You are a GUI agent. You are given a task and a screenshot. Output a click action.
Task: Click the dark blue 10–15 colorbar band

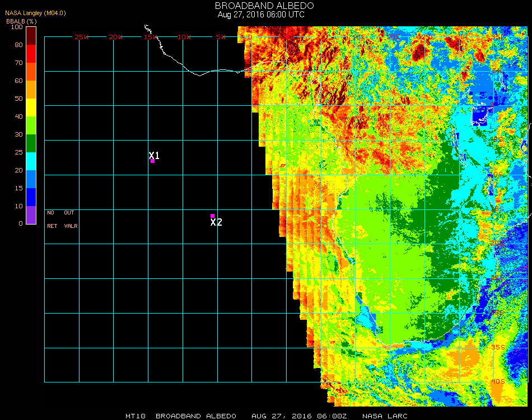click(x=31, y=197)
